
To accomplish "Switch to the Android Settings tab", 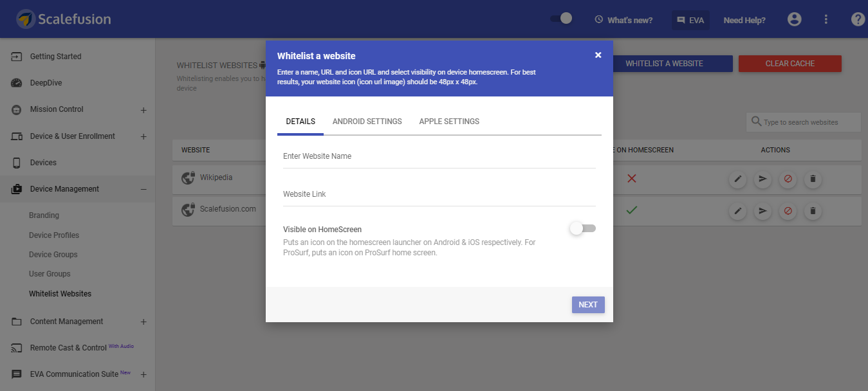I will point(367,122).
